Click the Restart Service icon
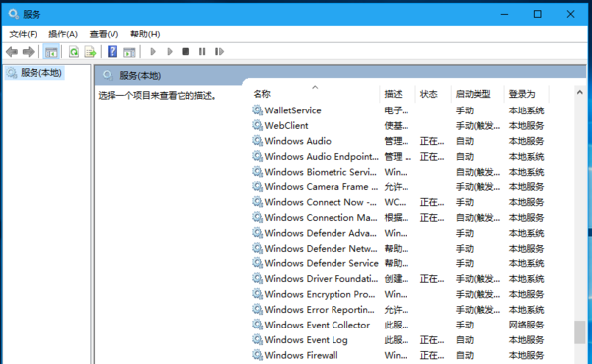This screenshot has height=364, width=592. (x=219, y=51)
